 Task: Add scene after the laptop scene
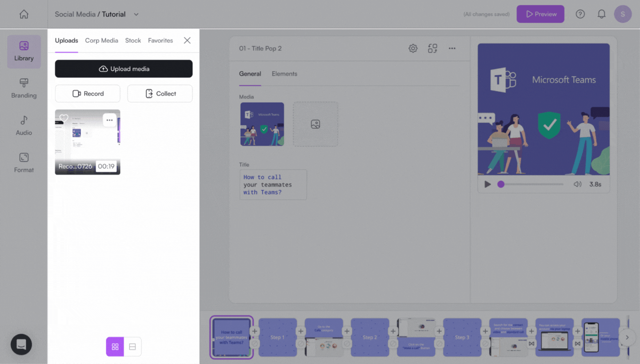(577, 331)
